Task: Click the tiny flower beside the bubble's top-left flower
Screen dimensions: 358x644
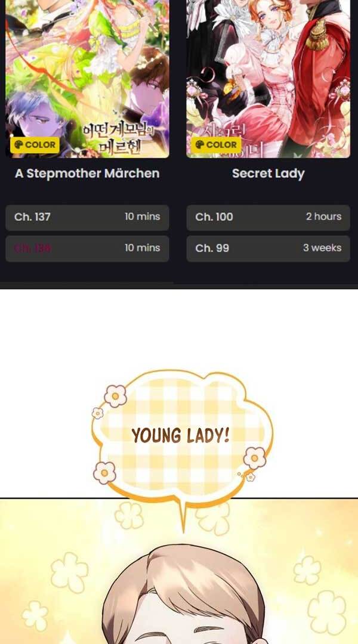Action: click(97, 413)
